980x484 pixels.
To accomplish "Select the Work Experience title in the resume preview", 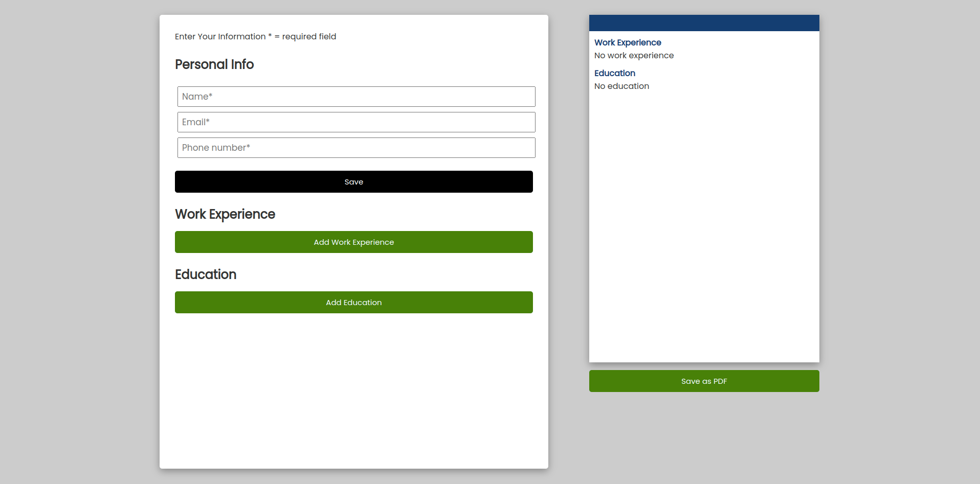I will point(628,42).
